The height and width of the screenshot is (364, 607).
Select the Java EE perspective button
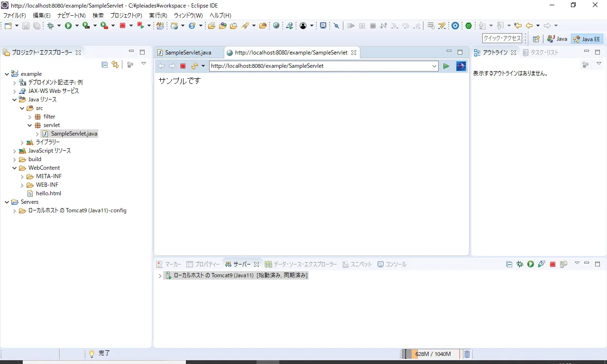pyautogui.click(x=587, y=39)
